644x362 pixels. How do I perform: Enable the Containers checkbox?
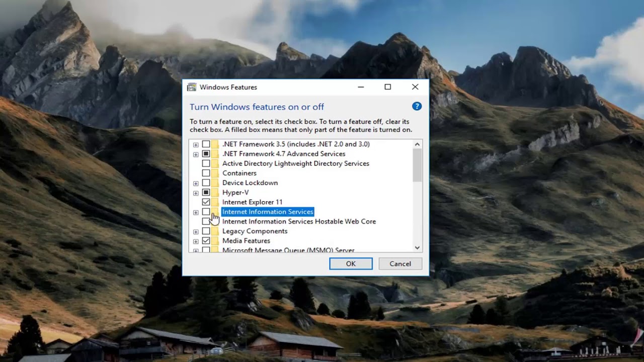(x=206, y=173)
